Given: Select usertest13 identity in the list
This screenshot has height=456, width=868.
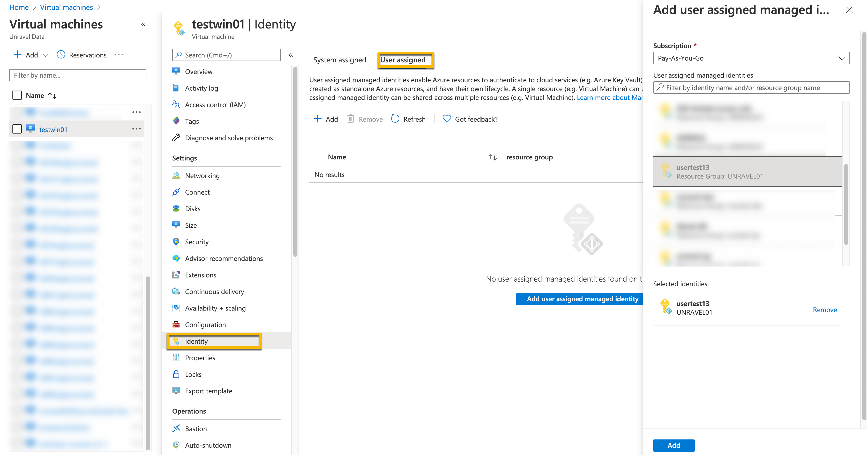Looking at the screenshot, I should point(747,171).
